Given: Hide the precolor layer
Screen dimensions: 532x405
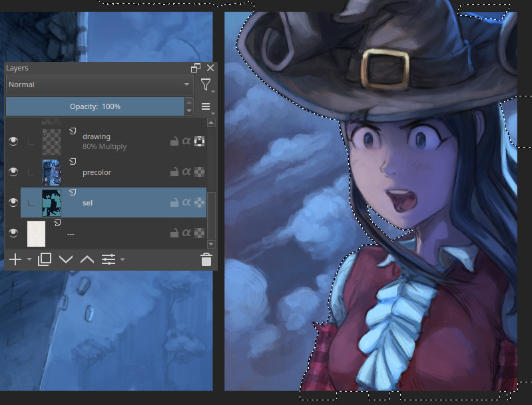Looking at the screenshot, I should (13, 172).
